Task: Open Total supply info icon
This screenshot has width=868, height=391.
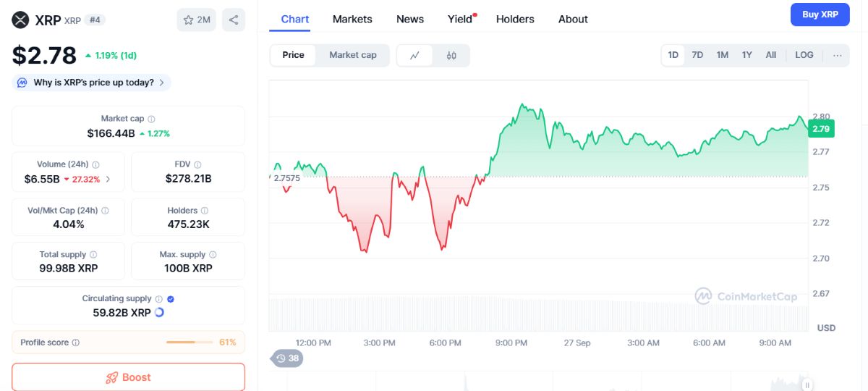Action: [93, 255]
